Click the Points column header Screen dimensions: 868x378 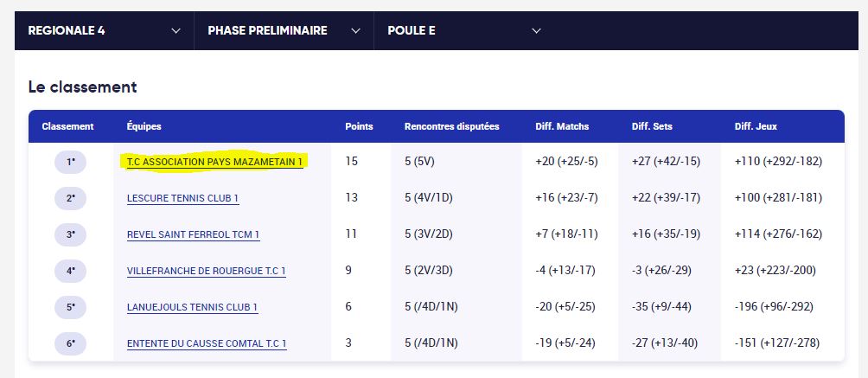coord(360,126)
